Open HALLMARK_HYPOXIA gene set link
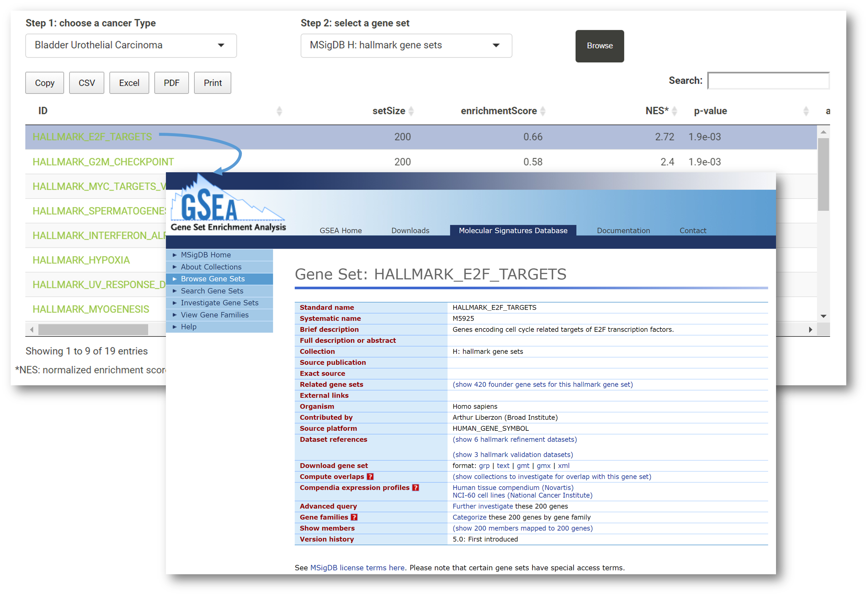868x596 pixels. [x=81, y=260]
